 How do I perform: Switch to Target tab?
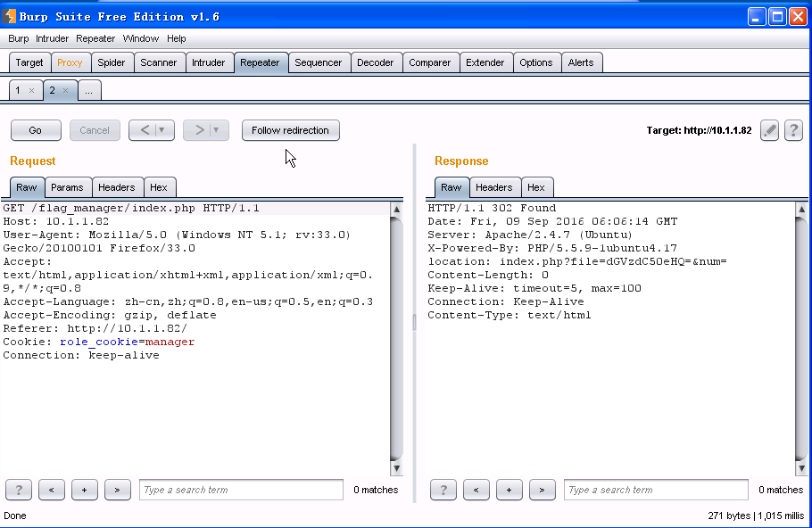coord(29,62)
